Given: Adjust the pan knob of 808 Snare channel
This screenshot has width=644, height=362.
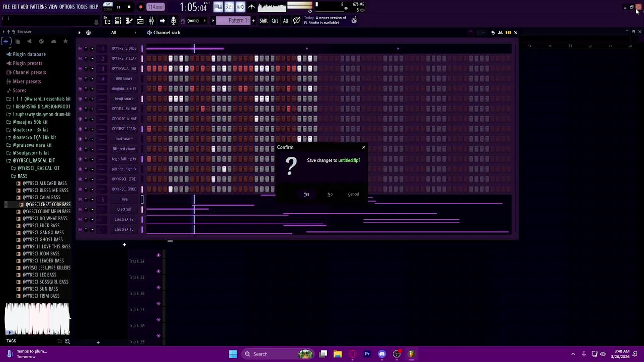Looking at the screenshot, I should tap(86, 78).
